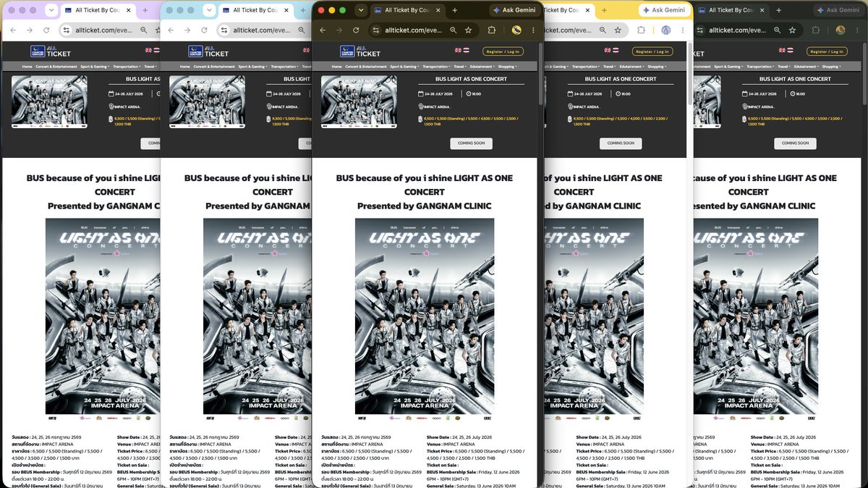Viewport: 868px width, 488px height.
Task: Open tab search chevron in front dark window
Action: 360,10
